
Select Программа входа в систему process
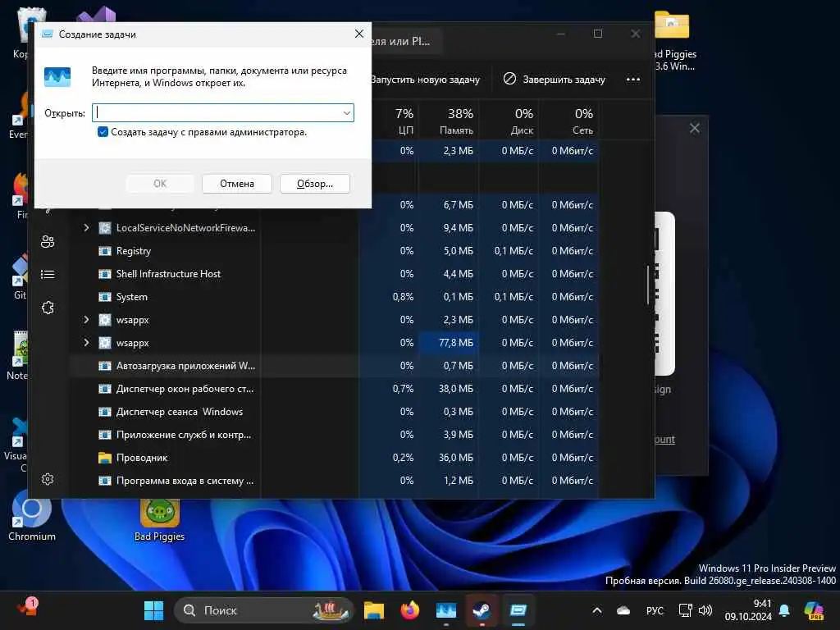335,481
